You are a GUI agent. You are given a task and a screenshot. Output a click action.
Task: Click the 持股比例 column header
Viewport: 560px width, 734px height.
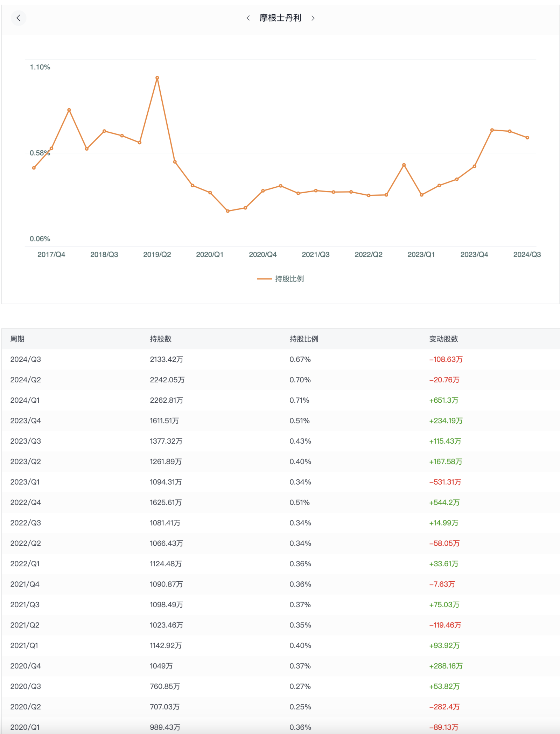tap(304, 339)
